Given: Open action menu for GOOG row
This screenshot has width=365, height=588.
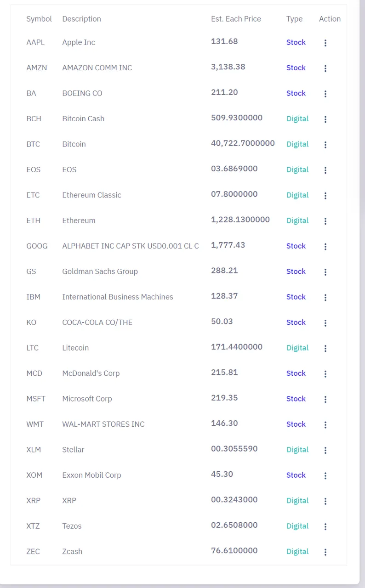Looking at the screenshot, I should point(325,247).
